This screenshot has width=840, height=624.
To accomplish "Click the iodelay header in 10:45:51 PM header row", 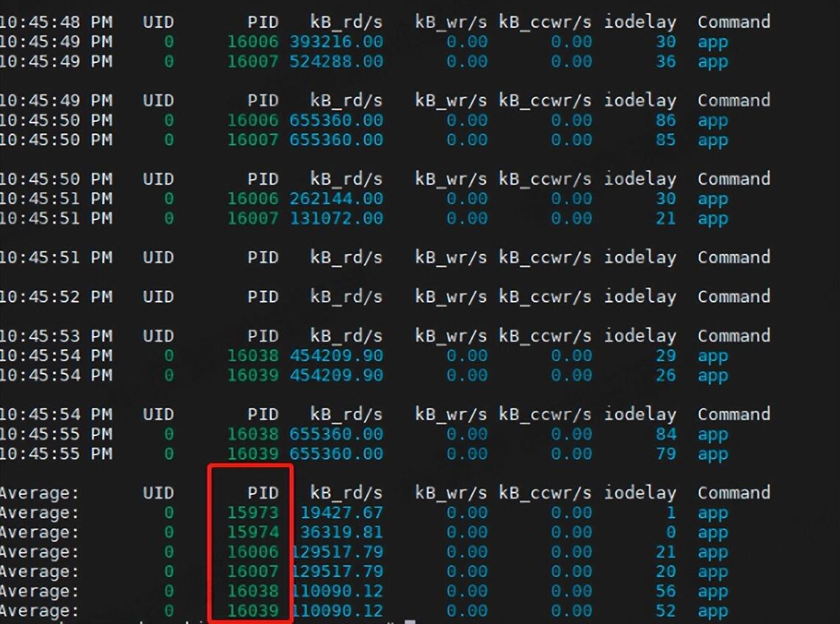I will [640, 258].
